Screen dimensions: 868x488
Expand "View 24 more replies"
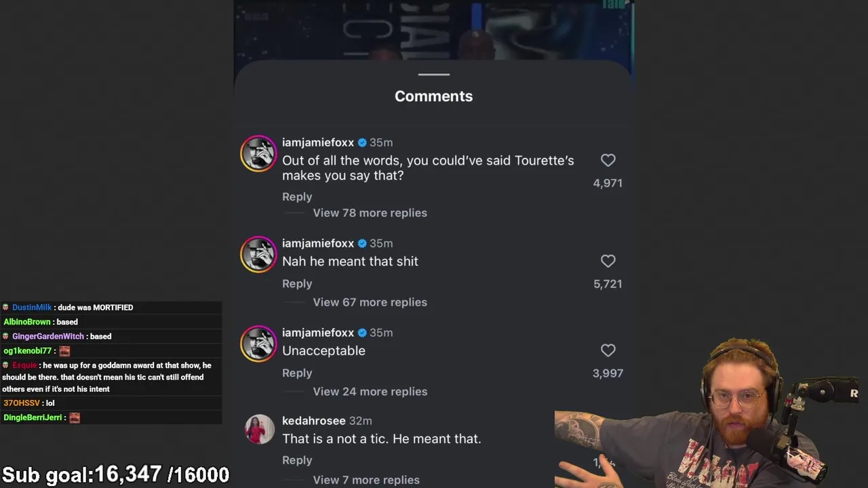coord(370,392)
